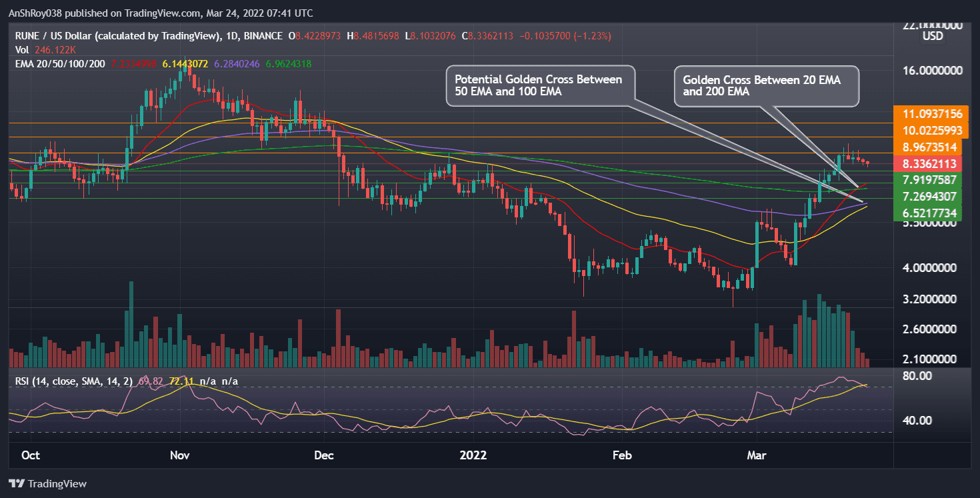Select the green 6.5217734 support level label
Screen dimensions: 980x498
pos(933,213)
